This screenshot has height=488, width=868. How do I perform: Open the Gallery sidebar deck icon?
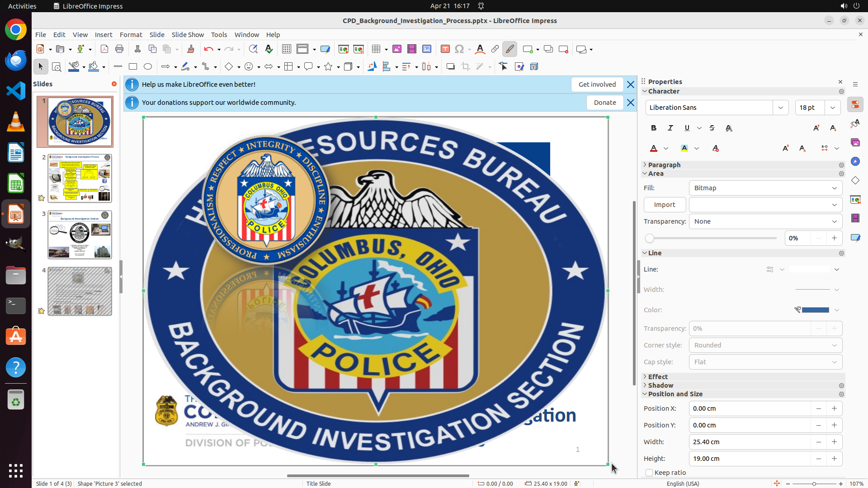point(855,142)
